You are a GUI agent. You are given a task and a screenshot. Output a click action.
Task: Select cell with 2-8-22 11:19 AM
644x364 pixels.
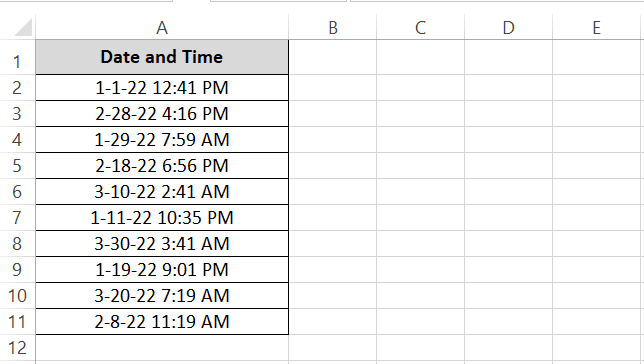click(x=162, y=321)
